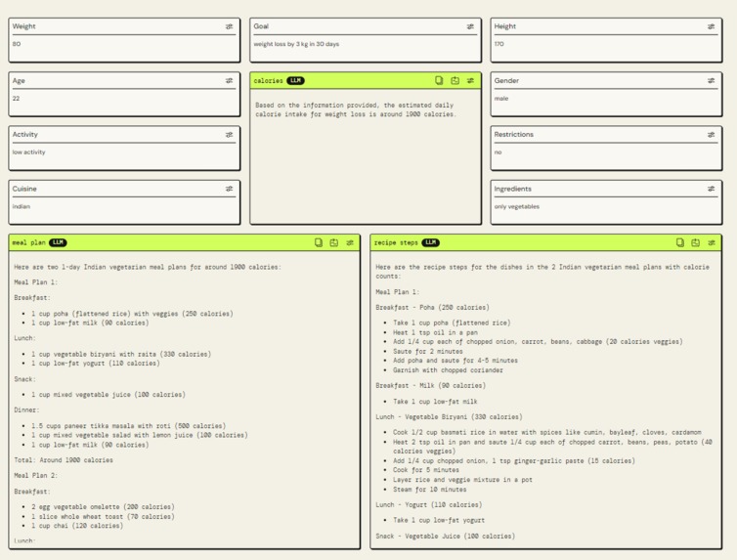
Task: Open settings icon on Activity card
Action: [x=229, y=135]
